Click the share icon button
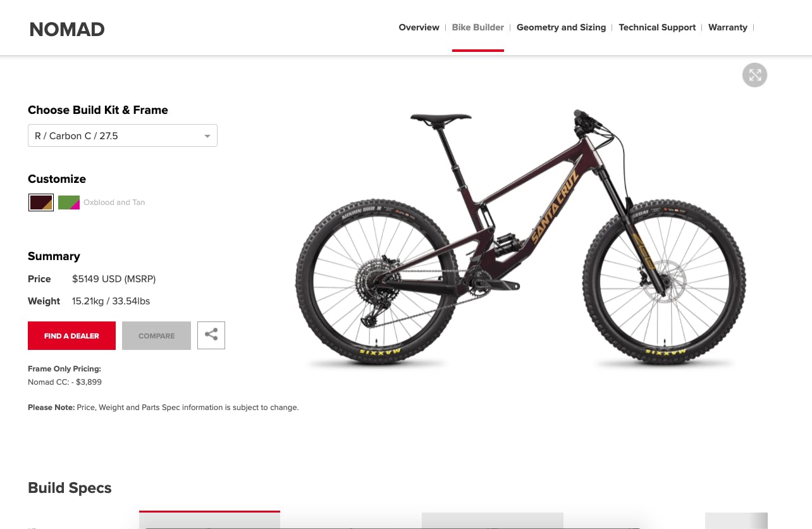The height and width of the screenshot is (529, 812). [x=211, y=335]
